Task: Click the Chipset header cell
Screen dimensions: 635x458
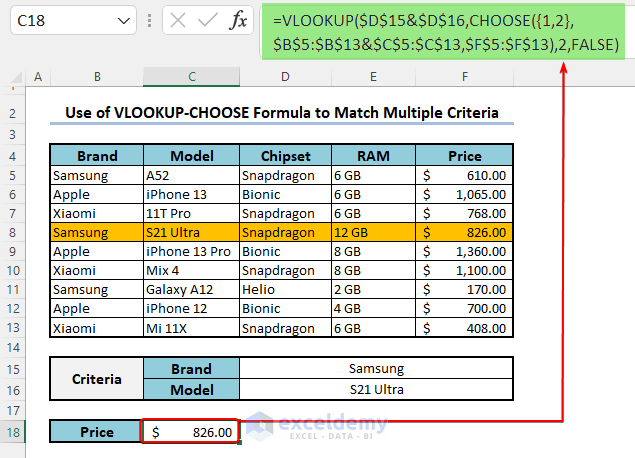Action: pos(285,156)
